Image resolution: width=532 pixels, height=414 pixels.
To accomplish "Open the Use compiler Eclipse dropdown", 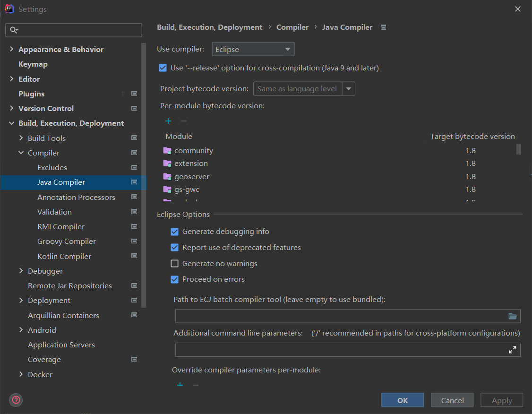I will point(253,49).
